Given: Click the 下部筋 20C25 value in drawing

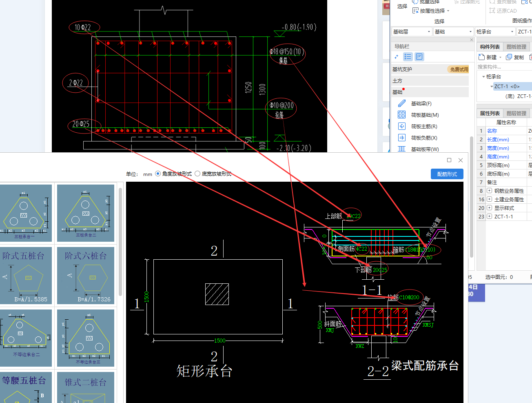Looking at the screenshot, I should [x=380, y=270].
